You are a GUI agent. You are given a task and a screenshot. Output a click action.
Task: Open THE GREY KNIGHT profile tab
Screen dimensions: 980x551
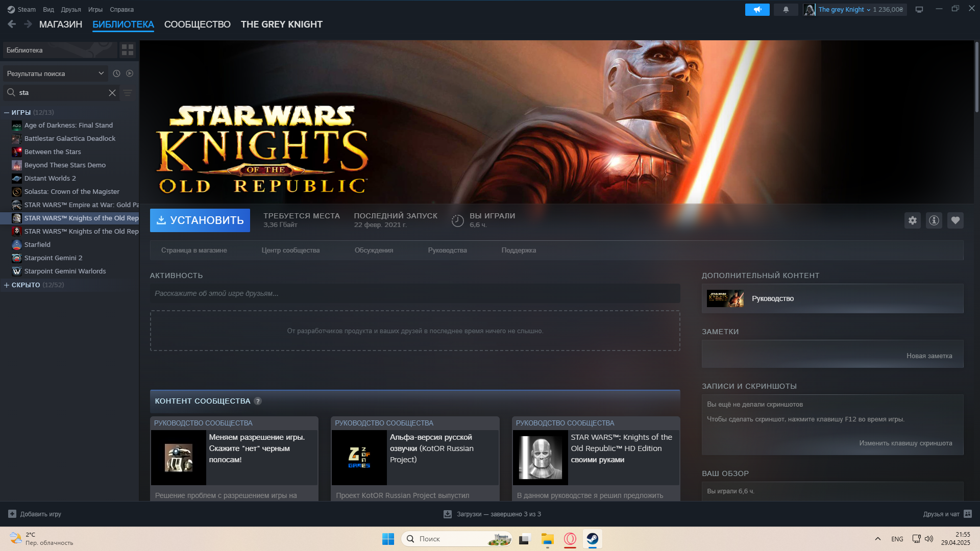point(282,24)
